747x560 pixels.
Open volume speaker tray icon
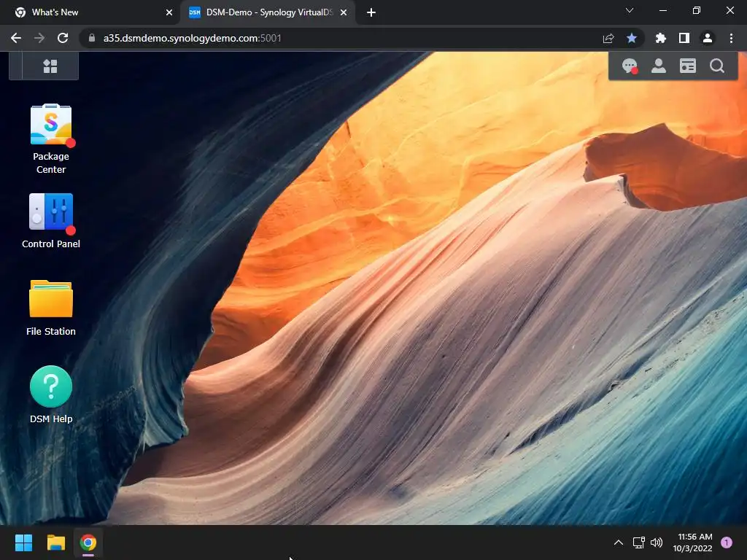click(x=657, y=542)
